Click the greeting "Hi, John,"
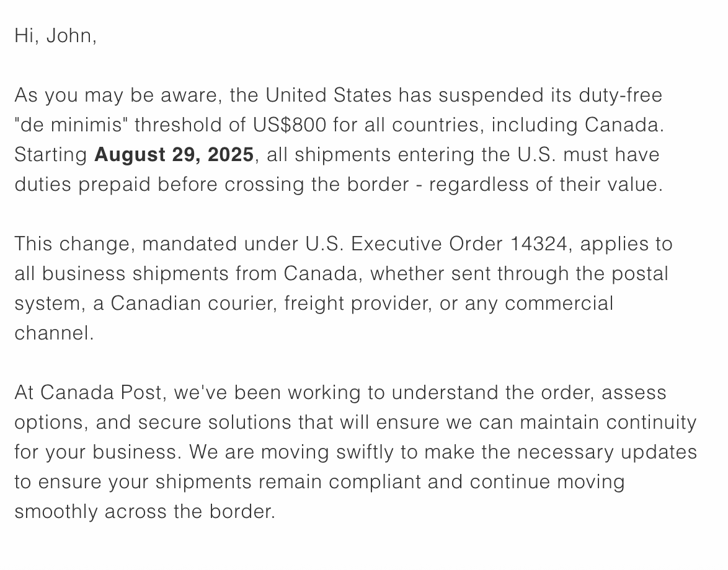Screen dimensions: 728x570 tap(56, 36)
